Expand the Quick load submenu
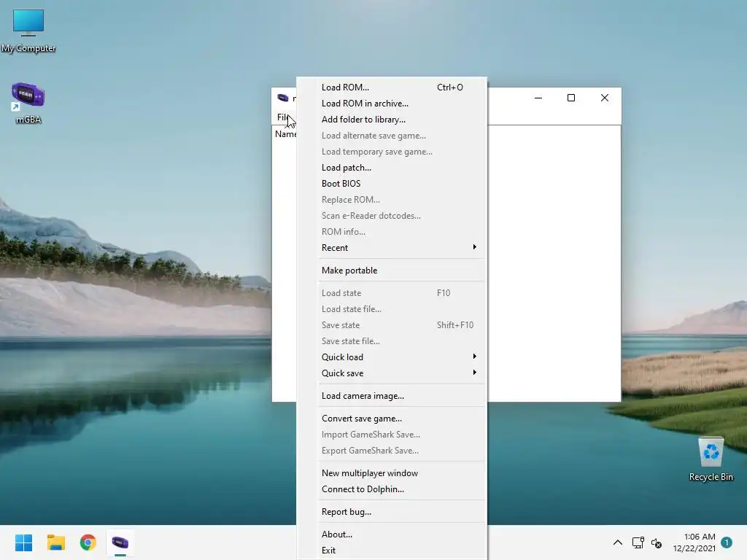The width and height of the screenshot is (747, 560). pos(392,357)
